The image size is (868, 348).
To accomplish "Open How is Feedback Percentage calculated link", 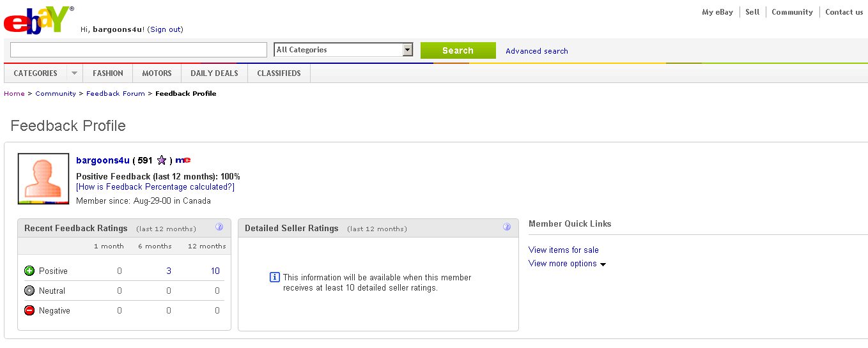I will pos(155,187).
